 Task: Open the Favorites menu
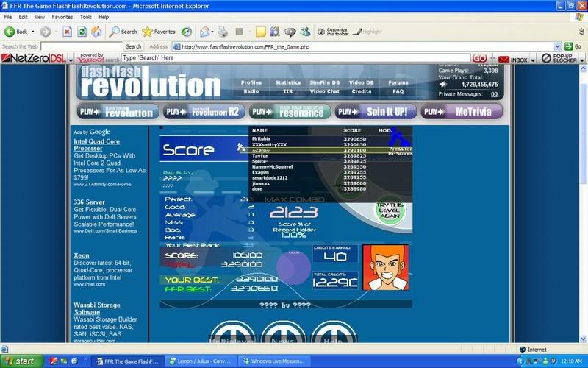[x=62, y=16]
